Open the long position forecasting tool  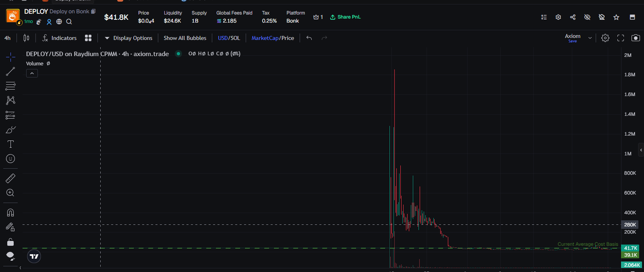click(x=10, y=114)
